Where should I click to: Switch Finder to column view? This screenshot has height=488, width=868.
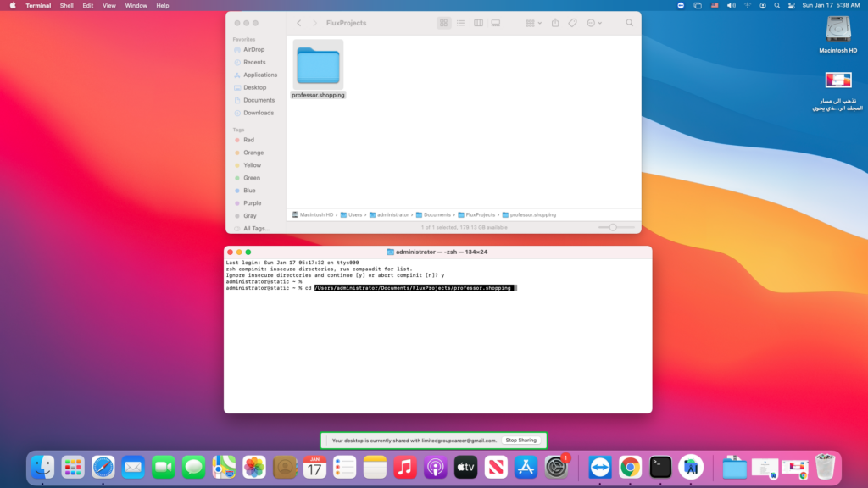[x=478, y=23]
